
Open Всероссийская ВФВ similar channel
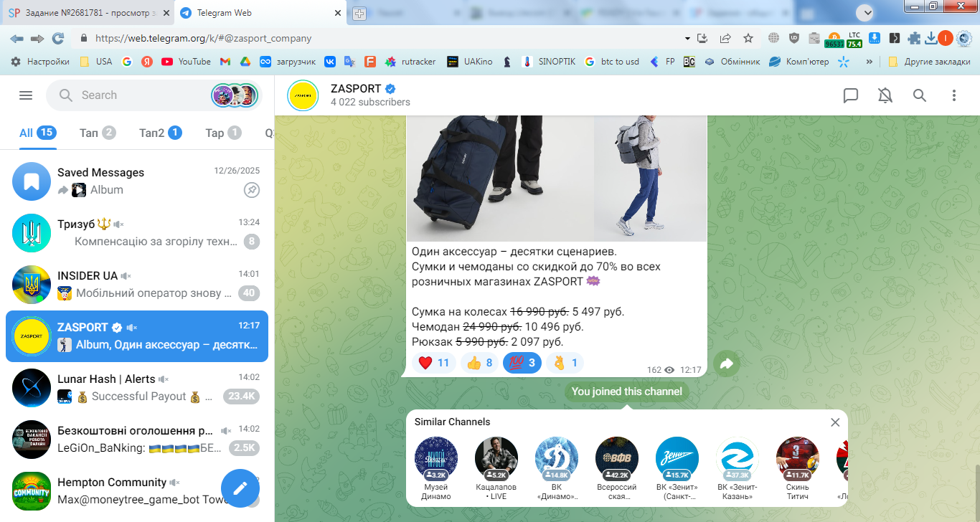pyautogui.click(x=617, y=468)
